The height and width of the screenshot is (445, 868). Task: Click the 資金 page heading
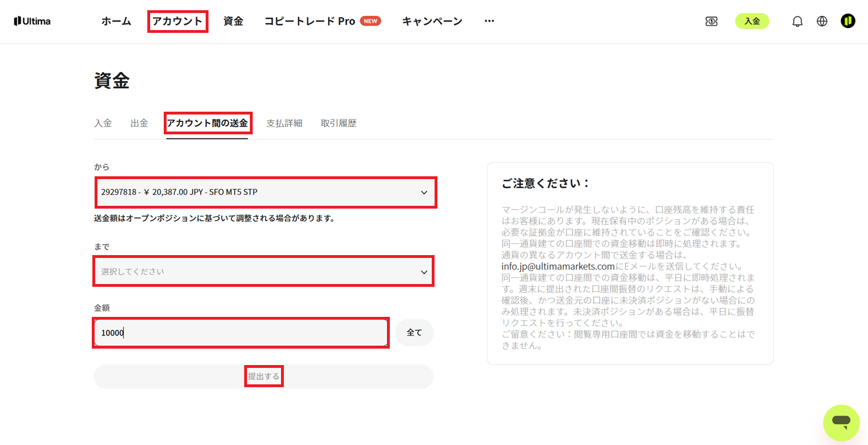point(112,81)
